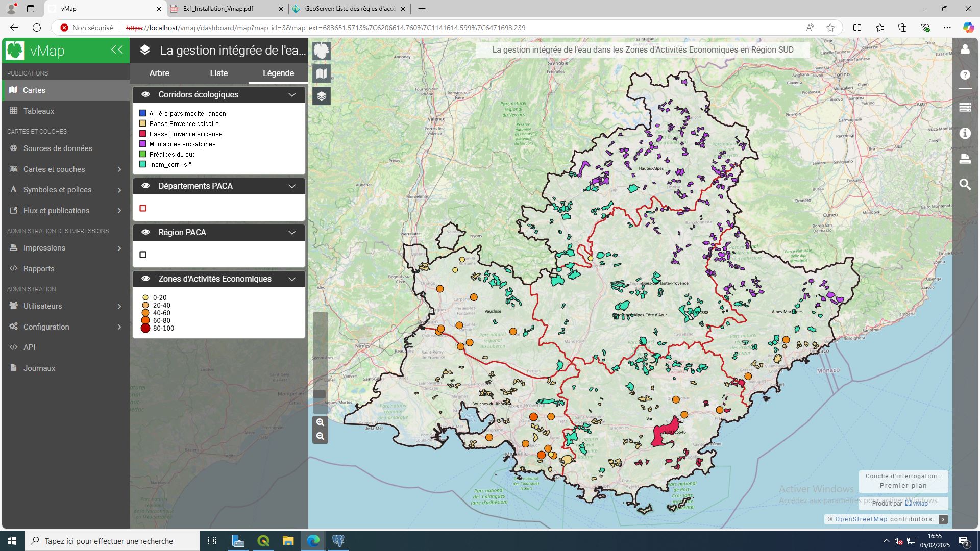Viewport: 980px width, 551px height.
Task: Click the Basse Provence siliceuse color swatch
Action: [x=143, y=134]
